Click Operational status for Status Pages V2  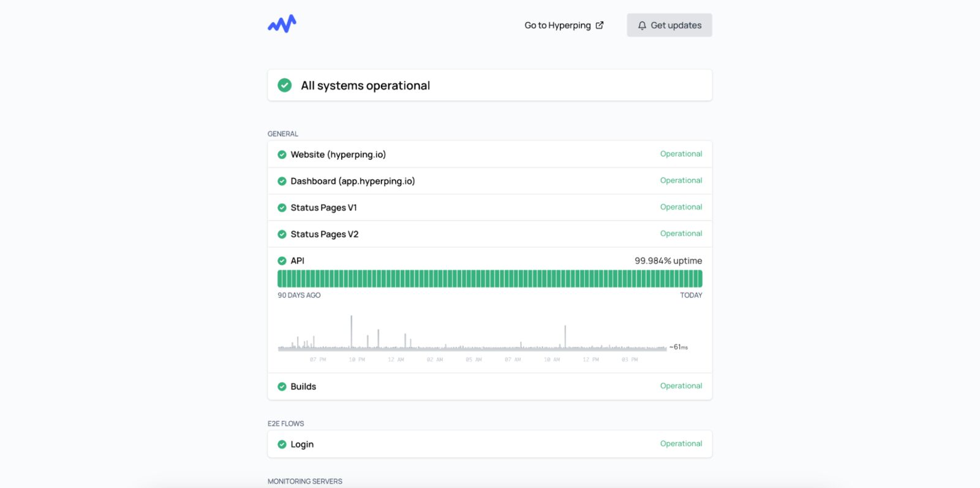click(x=681, y=234)
